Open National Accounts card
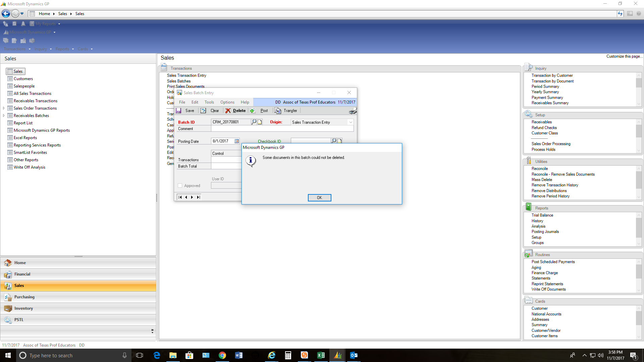644x362 pixels. point(546,314)
